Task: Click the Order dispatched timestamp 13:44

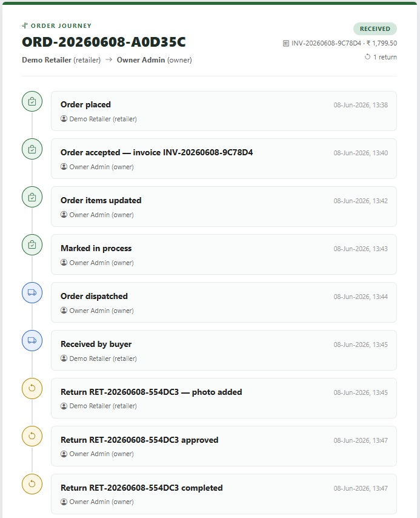Action: [361, 297]
